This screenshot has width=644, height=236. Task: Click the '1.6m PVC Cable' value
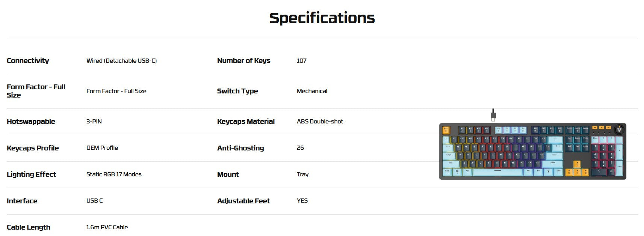click(x=107, y=227)
